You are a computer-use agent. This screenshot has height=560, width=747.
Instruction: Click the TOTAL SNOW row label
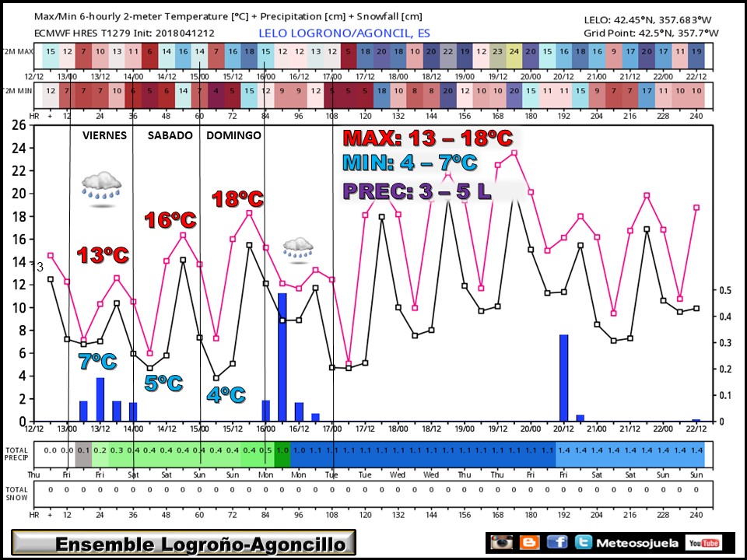(16, 493)
